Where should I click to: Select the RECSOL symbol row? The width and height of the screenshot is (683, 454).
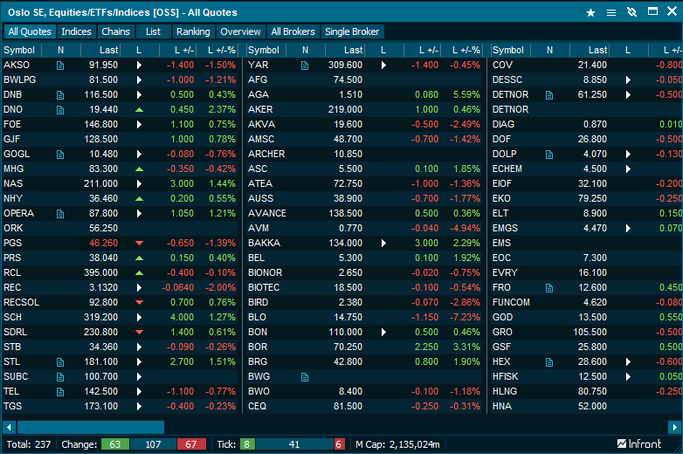120,302
